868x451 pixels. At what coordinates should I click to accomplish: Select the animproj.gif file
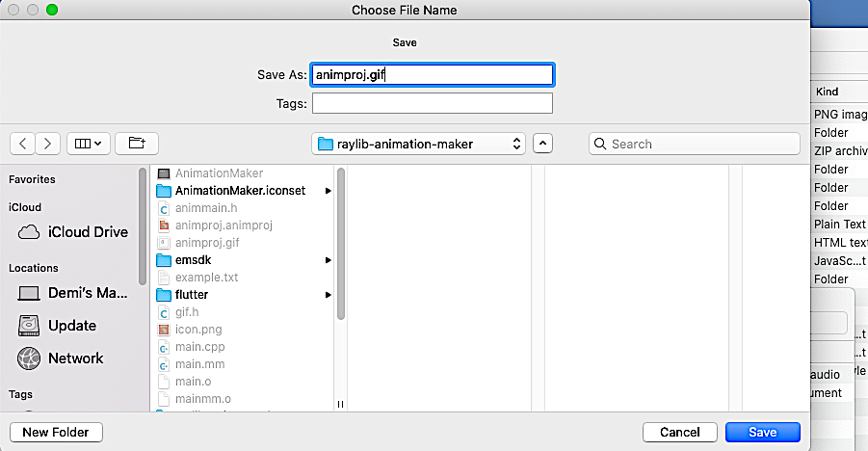click(206, 243)
